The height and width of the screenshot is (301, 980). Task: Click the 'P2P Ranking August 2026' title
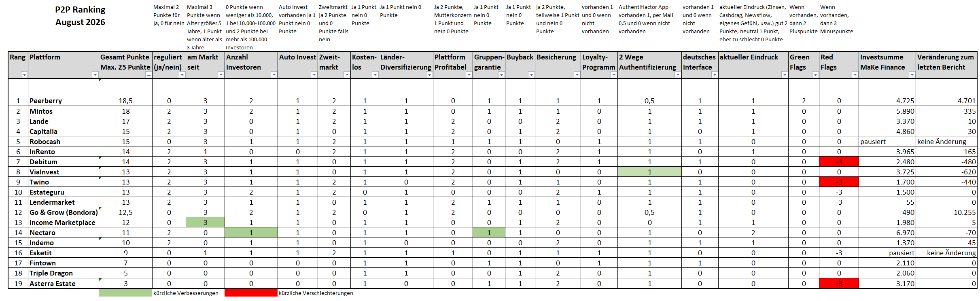[80, 16]
